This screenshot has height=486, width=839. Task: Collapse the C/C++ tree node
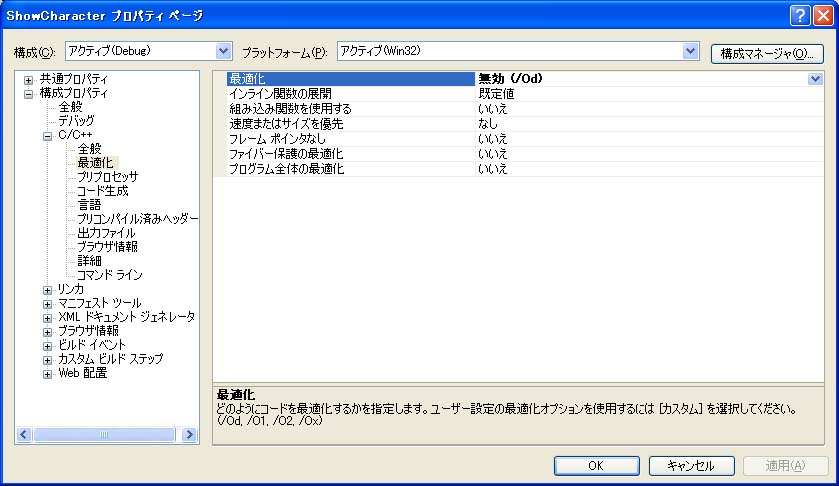coord(48,136)
